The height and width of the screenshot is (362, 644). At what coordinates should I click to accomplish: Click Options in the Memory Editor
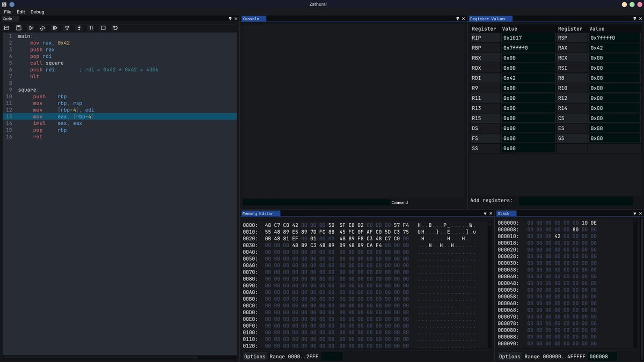(x=254, y=357)
